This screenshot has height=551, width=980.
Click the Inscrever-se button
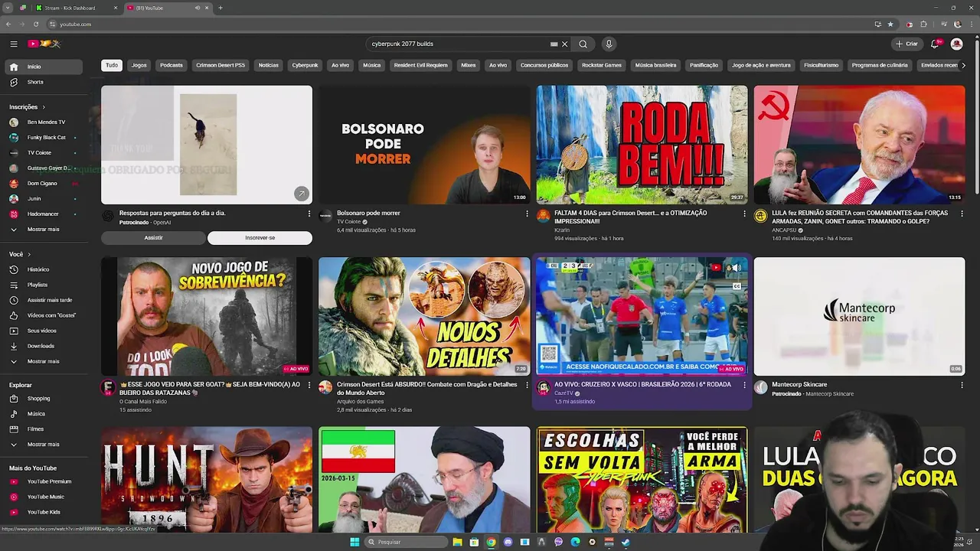(x=260, y=238)
